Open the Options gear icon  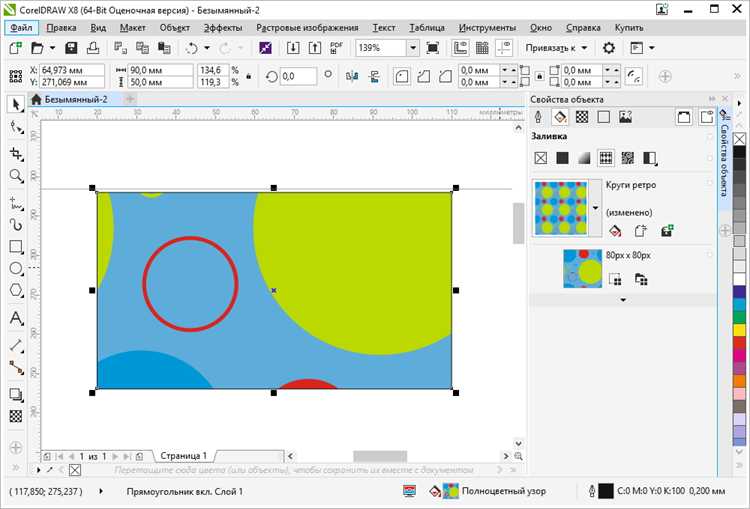[x=608, y=48]
